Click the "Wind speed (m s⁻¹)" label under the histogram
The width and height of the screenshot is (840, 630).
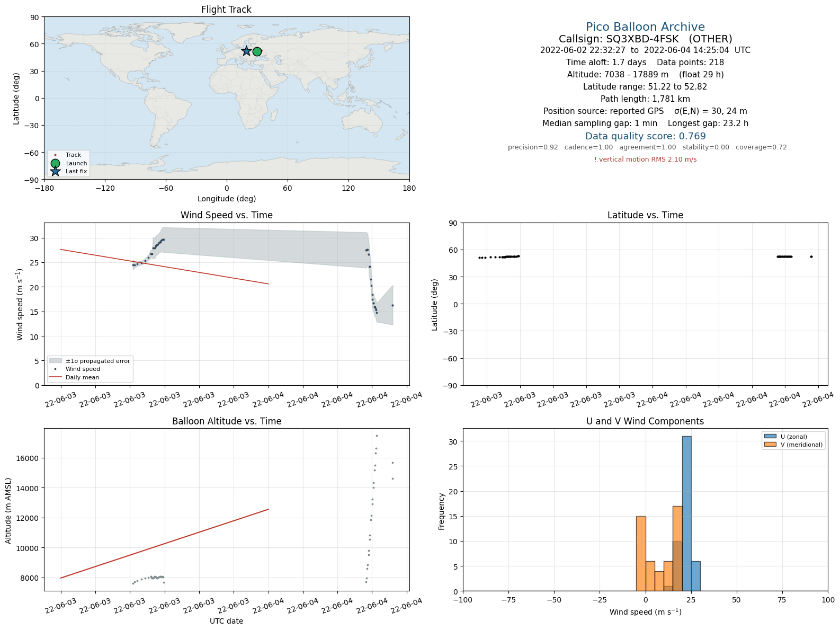645,612
